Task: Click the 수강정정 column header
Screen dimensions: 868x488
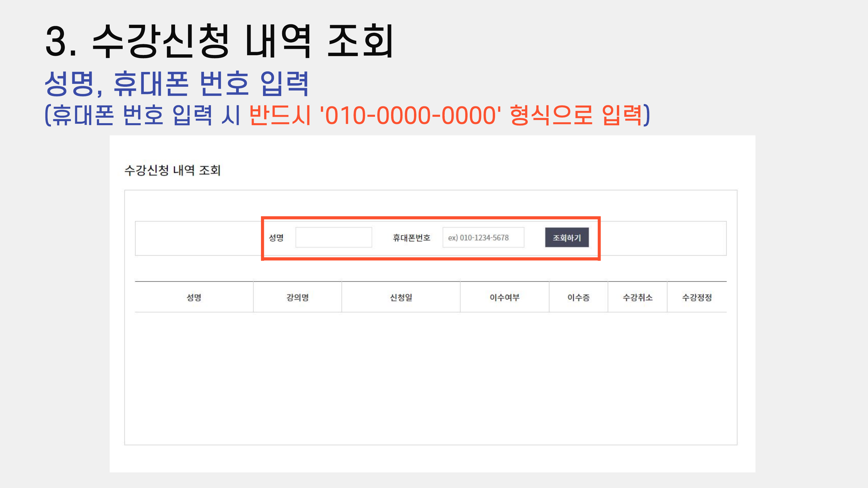Action: coord(697,297)
